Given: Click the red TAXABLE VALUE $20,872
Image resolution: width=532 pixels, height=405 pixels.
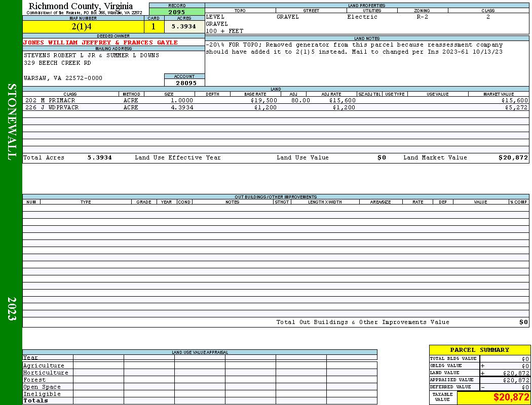Looking at the screenshot, I should coord(511,397).
